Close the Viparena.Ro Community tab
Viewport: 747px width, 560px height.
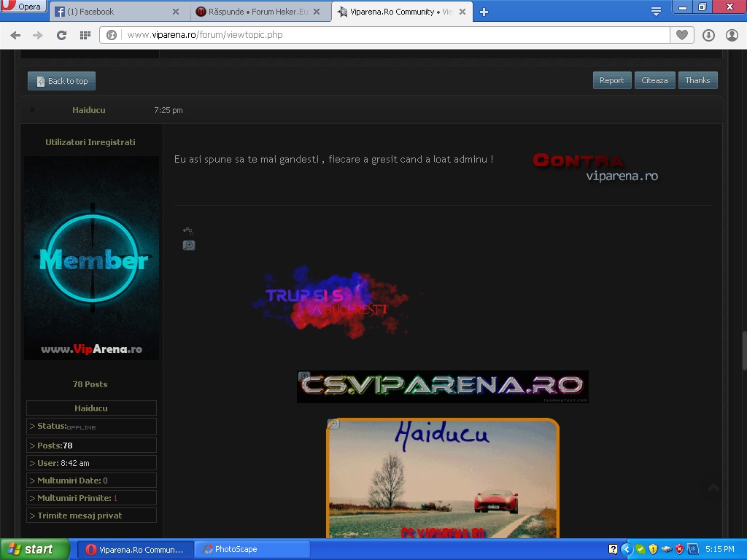click(x=462, y=12)
